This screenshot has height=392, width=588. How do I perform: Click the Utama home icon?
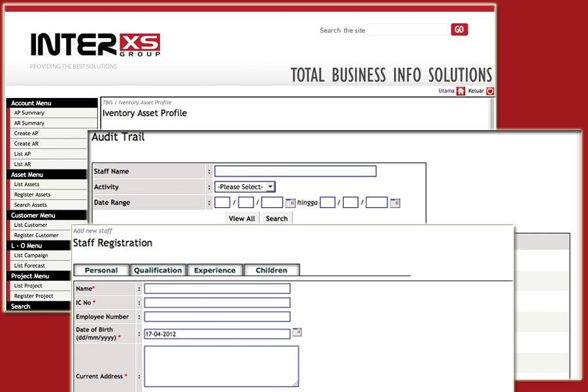[460, 91]
